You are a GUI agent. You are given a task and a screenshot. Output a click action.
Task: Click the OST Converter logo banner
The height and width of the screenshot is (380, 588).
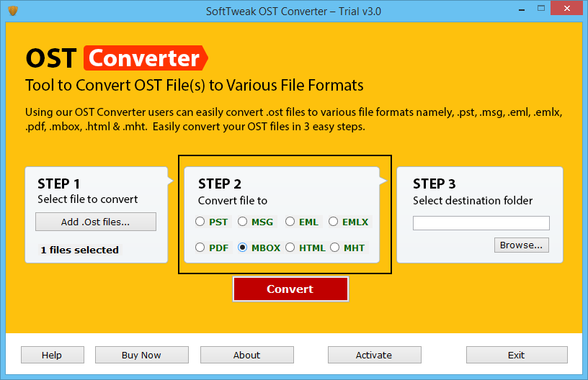pos(117,58)
